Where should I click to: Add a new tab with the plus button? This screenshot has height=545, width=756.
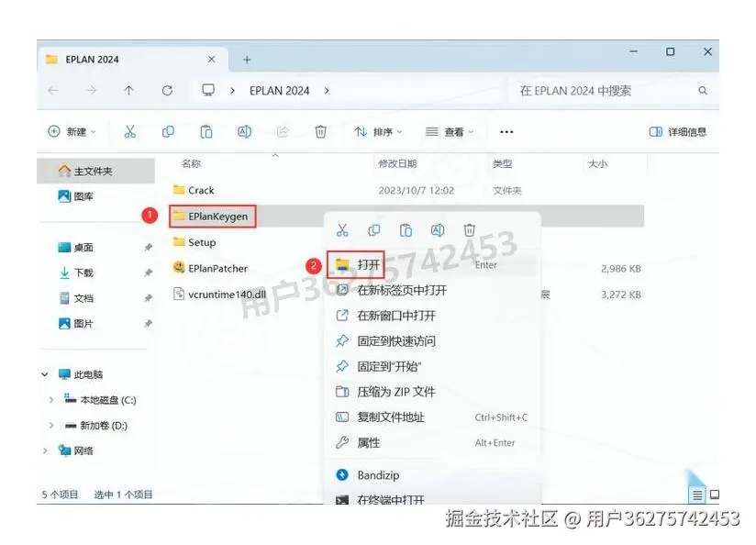247,60
